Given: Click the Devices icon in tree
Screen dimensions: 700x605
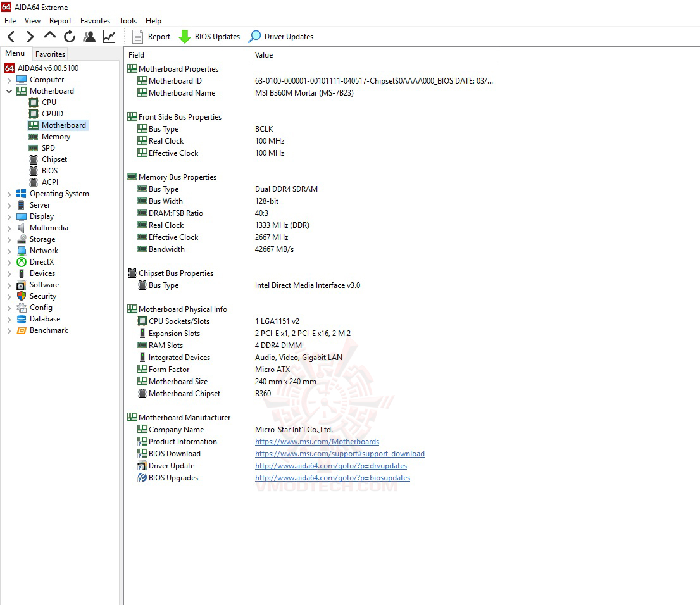Looking at the screenshot, I should pyautogui.click(x=22, y=273).
